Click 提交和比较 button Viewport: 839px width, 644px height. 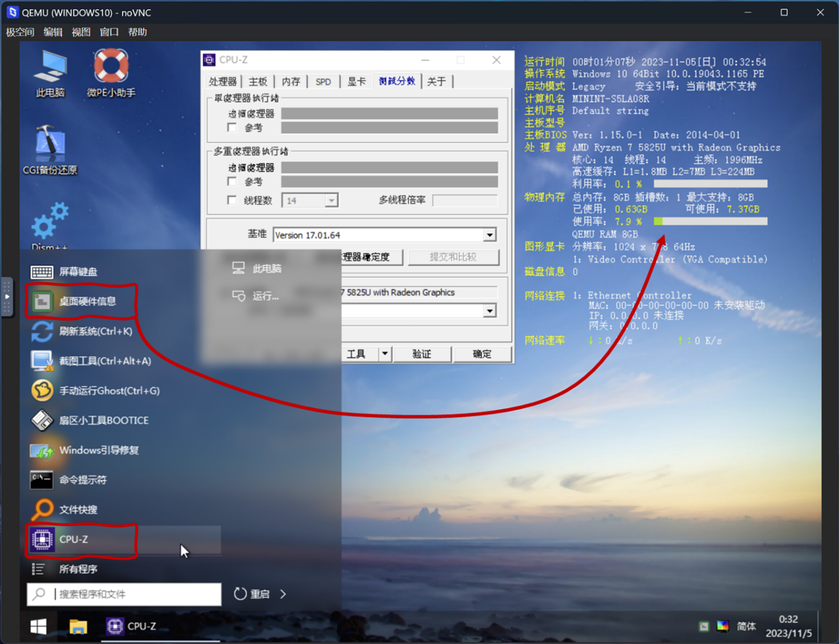click(453, 257)
